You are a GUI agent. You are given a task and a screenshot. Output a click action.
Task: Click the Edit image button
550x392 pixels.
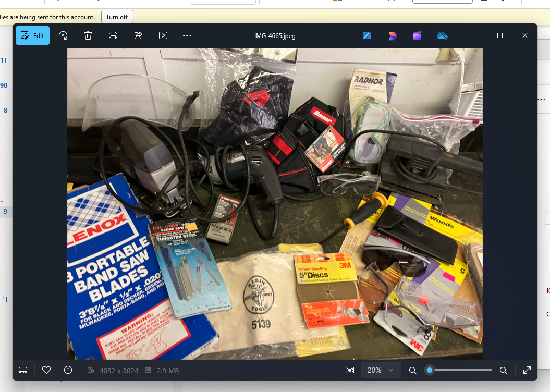(x=32, y=35)
